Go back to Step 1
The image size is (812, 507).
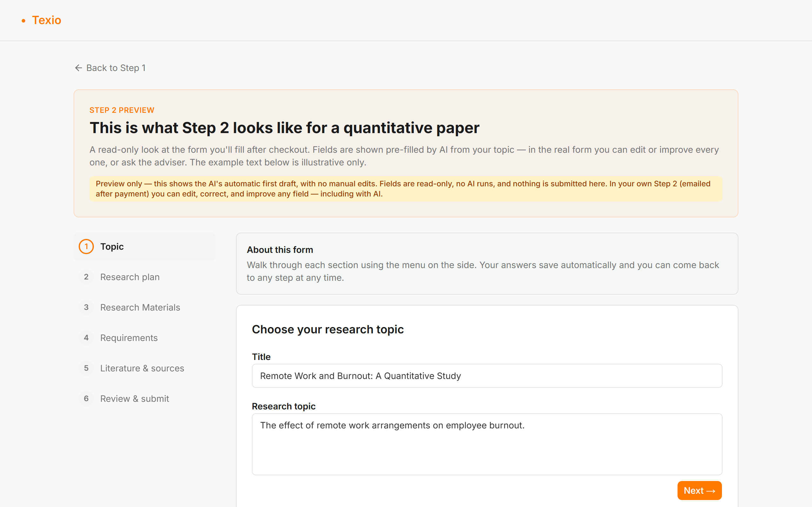point(110,68)
